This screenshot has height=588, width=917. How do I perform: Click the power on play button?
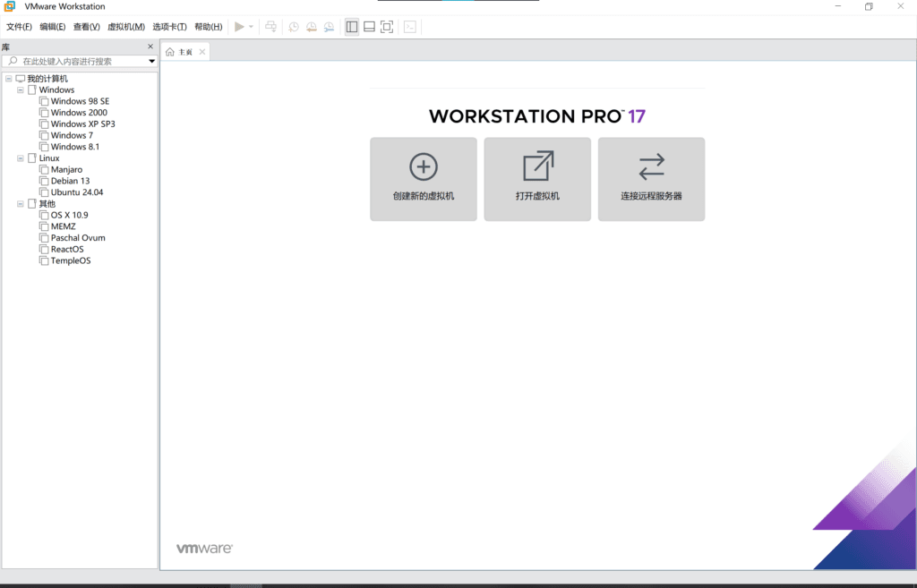239,27
